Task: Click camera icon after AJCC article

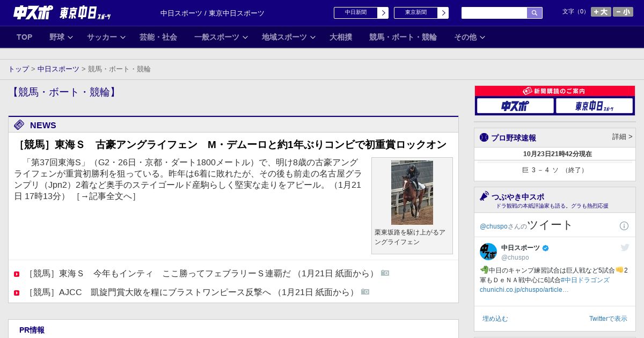Action: 365,292
